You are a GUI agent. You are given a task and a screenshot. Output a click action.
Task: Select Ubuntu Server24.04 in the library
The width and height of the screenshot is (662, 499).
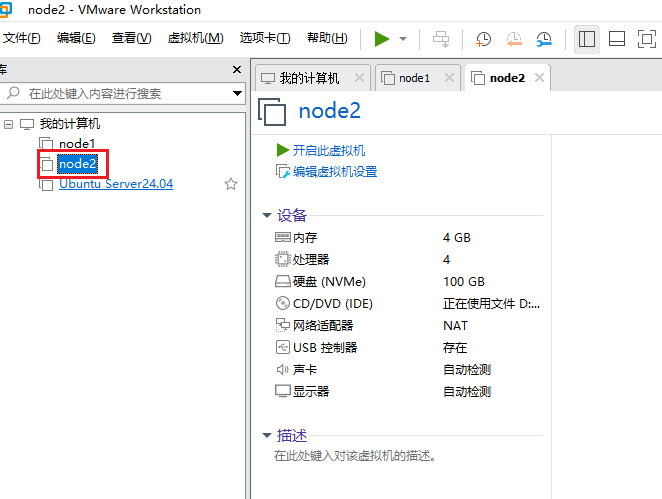[116, 184]
